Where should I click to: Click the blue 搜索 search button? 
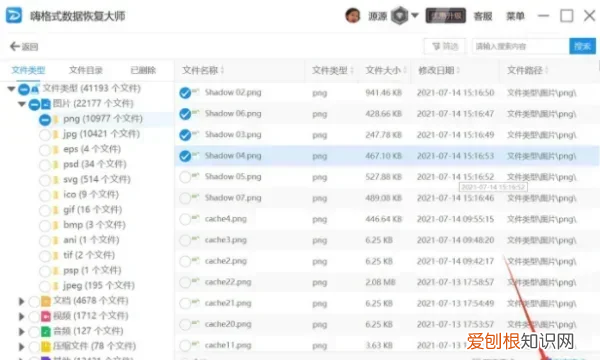pos(582,46)
